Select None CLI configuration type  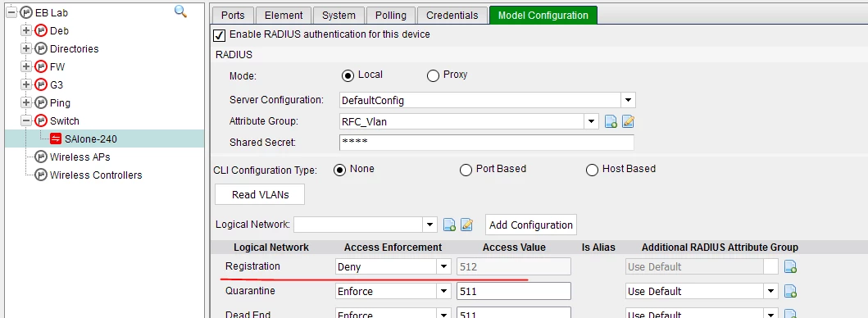pyautogui.click(x=339, y=170)
